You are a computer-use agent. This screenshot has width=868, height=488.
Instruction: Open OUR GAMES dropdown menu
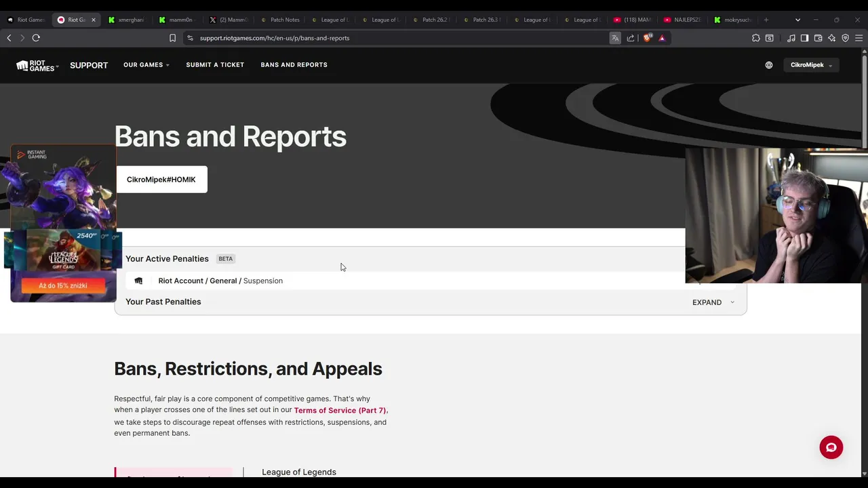[x=146, y=65]
